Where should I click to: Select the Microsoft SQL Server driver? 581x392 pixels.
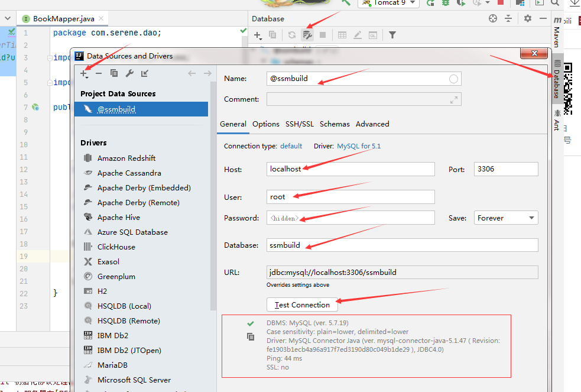point(134,380)
